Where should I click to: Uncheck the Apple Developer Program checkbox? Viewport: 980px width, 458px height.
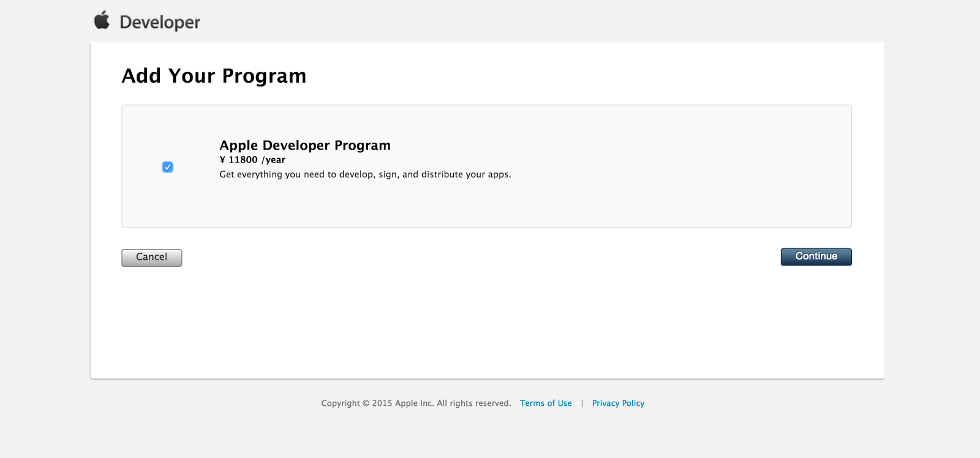tap(167, 167)
